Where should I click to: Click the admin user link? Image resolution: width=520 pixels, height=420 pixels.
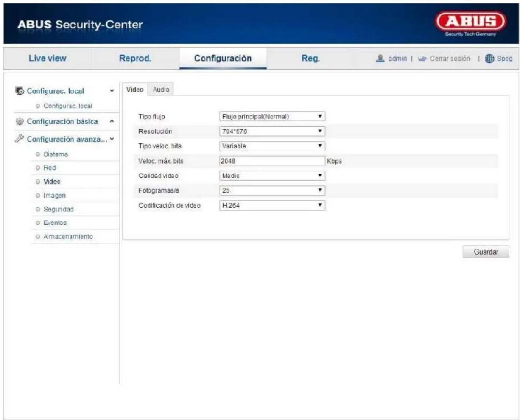(397, 59)
